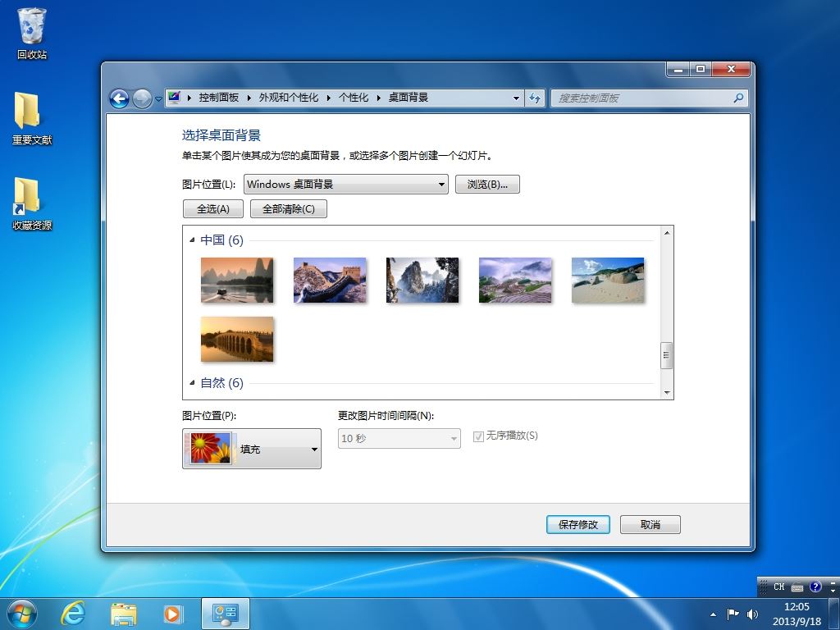Refresh the address bar location

[x=535, y=98]
